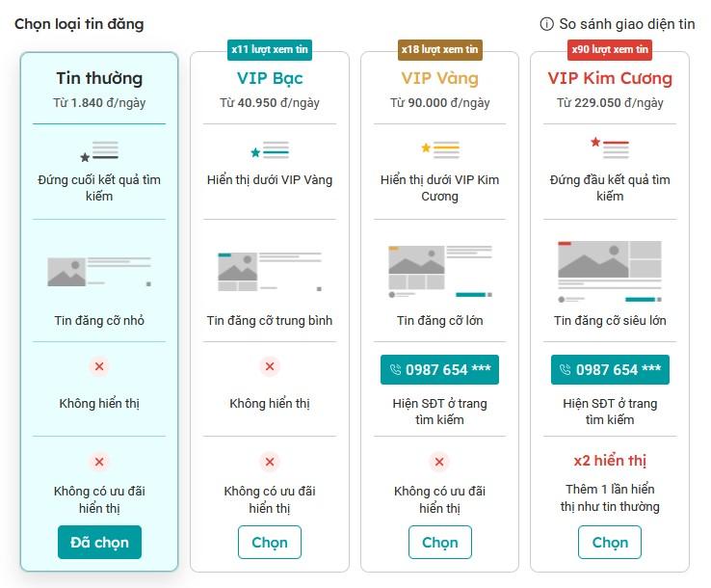Click the small listing preview thumbnail in Tin thường
Viewport: 711px width, 588px height.
[x=99, y=271]
